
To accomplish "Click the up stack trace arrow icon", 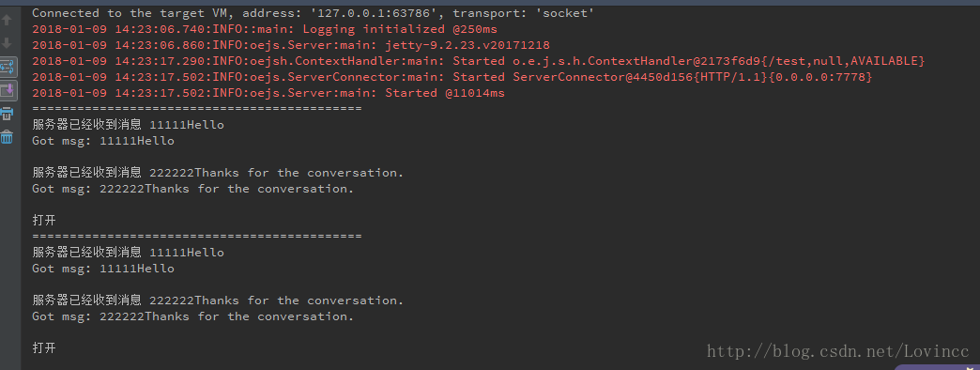I will click(7, 20).
